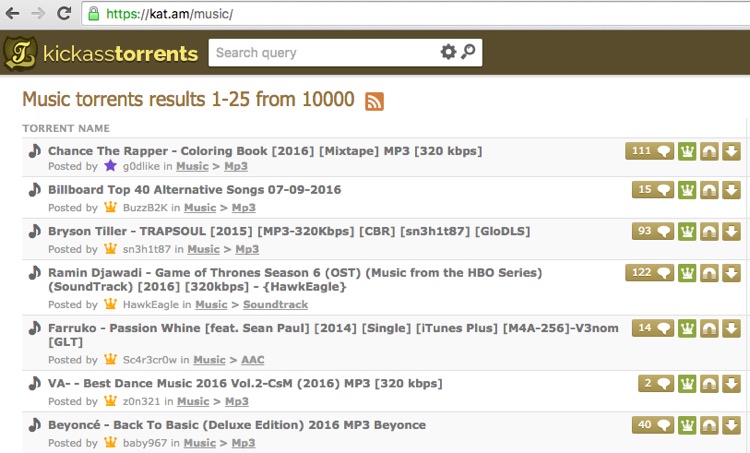Click verified crown icon for Farruko torrent
The height and width of the screenshot is (453, 750).
[x=687, y=329]
